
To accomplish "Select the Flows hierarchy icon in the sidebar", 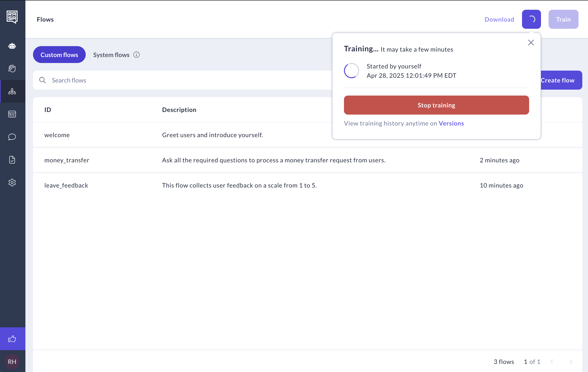I will tap(12, 92).
